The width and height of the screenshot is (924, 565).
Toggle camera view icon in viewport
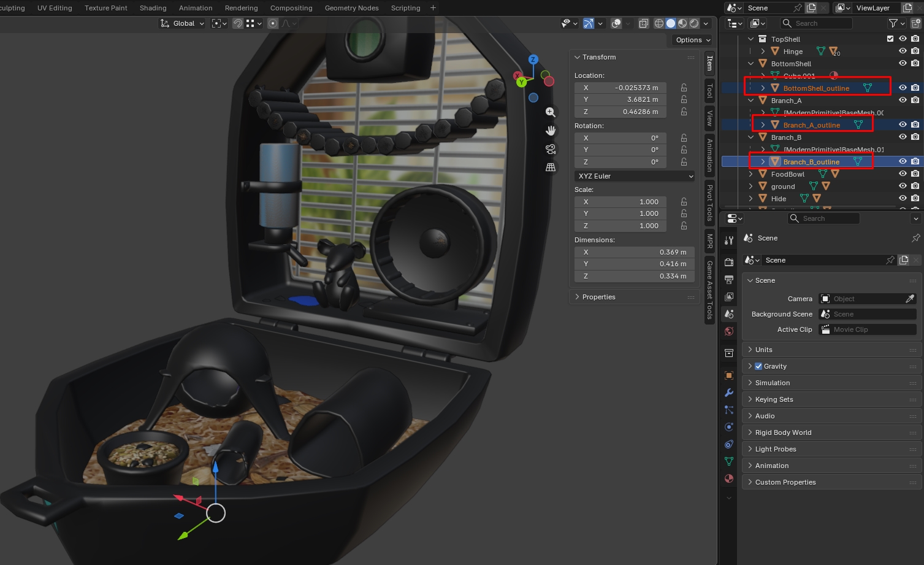551,149
